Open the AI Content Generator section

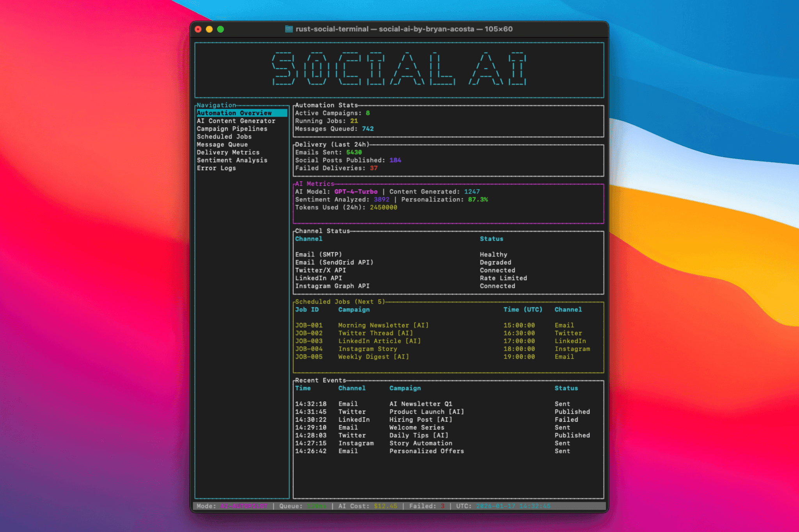236,121
